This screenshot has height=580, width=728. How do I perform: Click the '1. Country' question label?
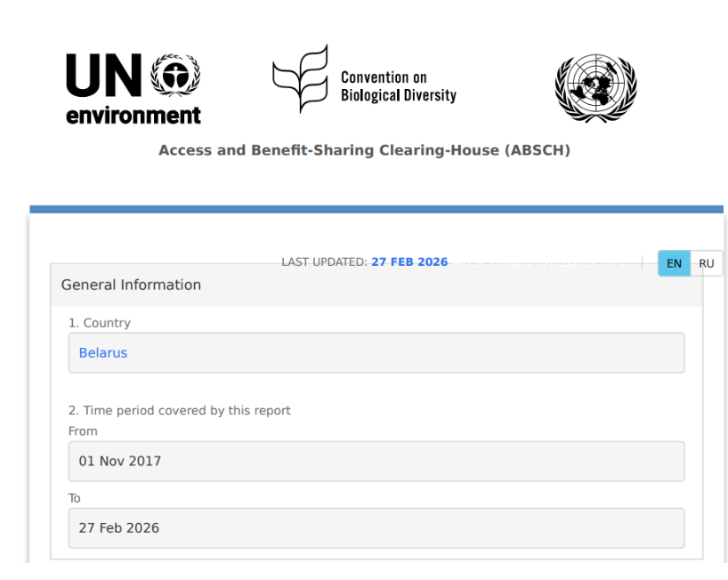point(100,323)
